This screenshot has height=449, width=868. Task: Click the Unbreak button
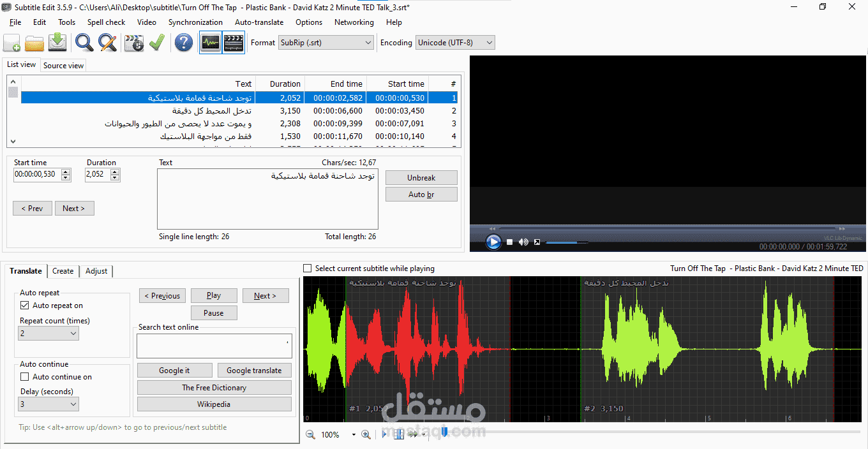tap(421, 178)
